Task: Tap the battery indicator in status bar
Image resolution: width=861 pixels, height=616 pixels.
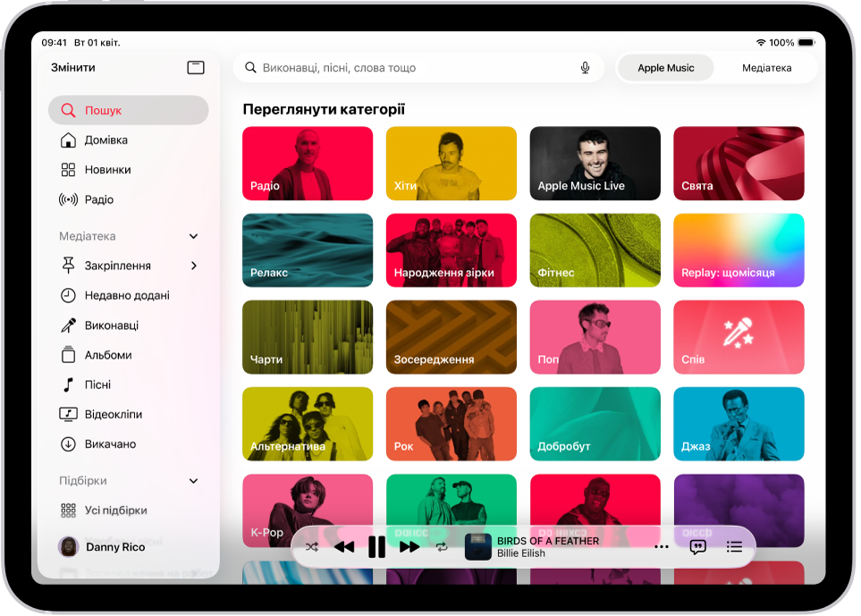Action: point(806,42)
